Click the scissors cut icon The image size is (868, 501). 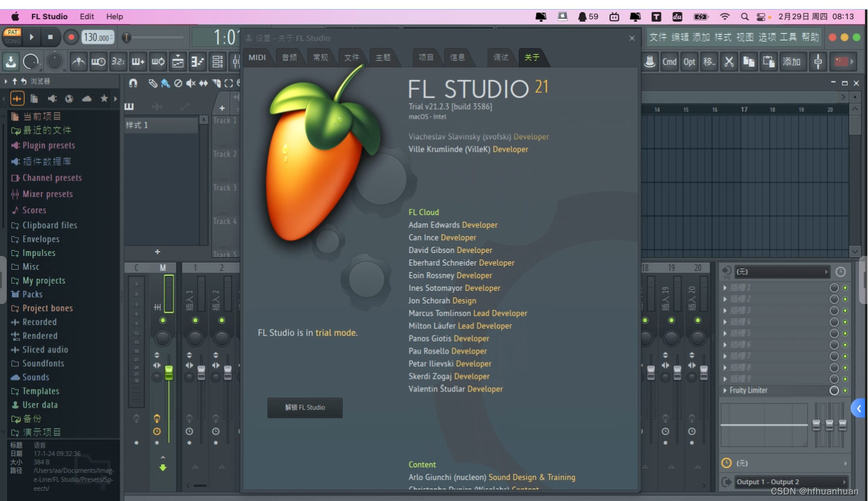[729, 61]
